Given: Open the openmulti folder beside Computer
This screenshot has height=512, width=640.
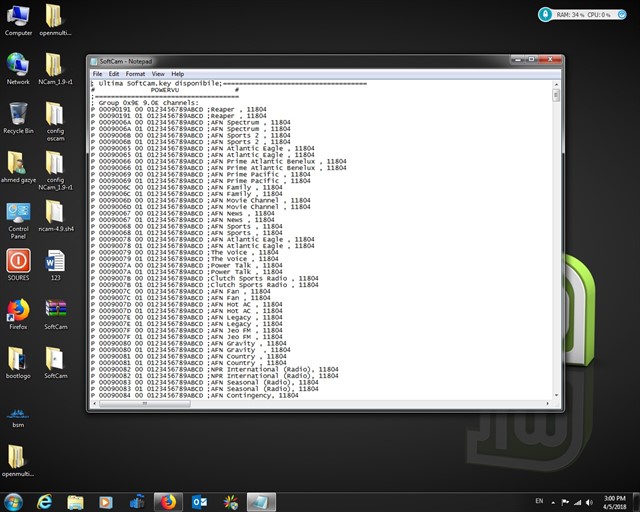Looking at the screenshot, I should point(55,20).
